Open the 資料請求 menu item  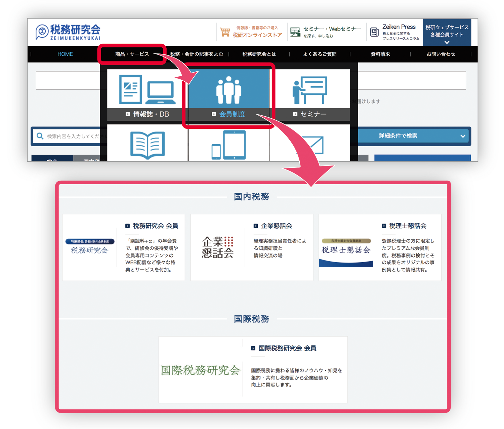pyautogui.click(x=380, y=54)
